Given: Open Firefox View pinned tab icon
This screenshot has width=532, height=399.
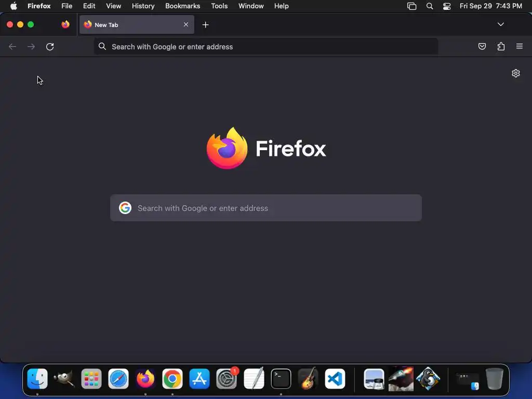Looking at the screenshot, I should coord(65,24).
